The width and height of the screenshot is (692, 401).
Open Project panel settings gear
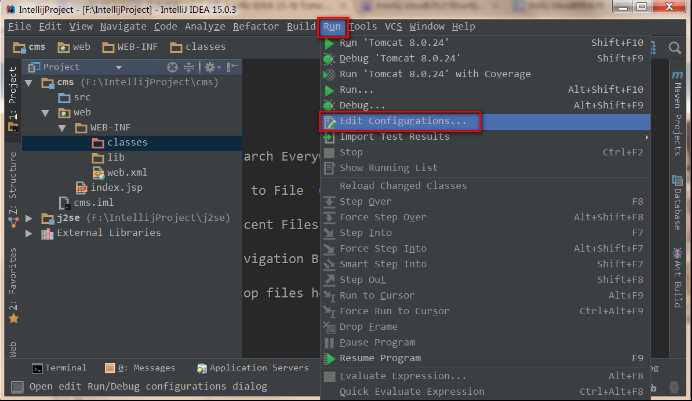pyautogui.click(x=211, y=67)
